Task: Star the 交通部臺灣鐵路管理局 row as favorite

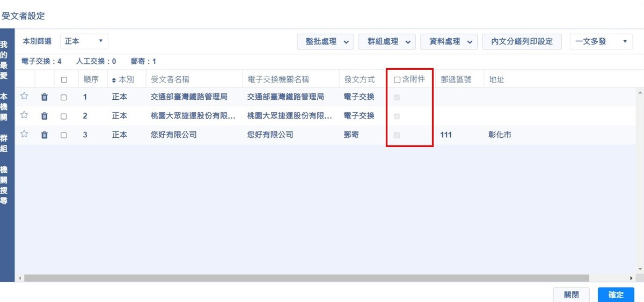Action: point(24,97)
